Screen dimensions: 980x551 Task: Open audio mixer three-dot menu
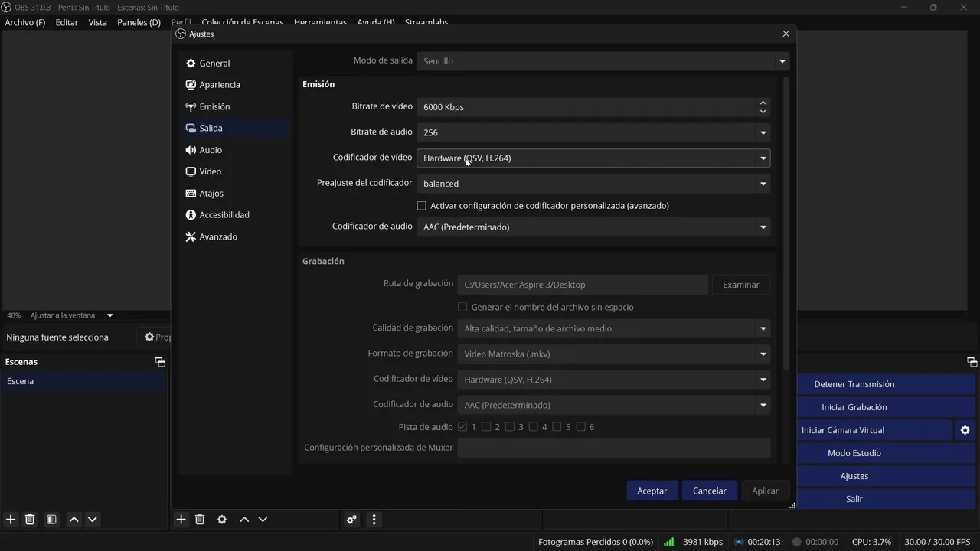pos(374,520)
